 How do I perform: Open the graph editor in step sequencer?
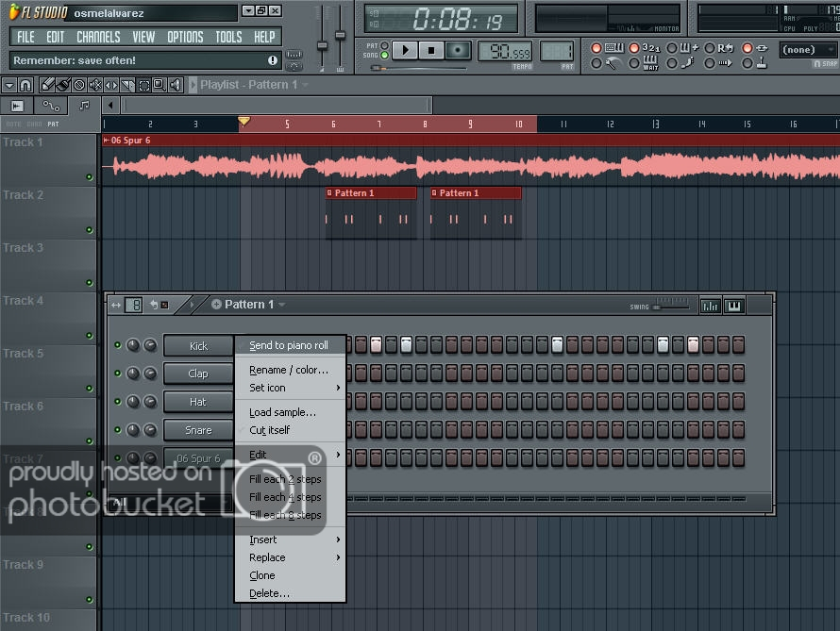tap(710, 305)
